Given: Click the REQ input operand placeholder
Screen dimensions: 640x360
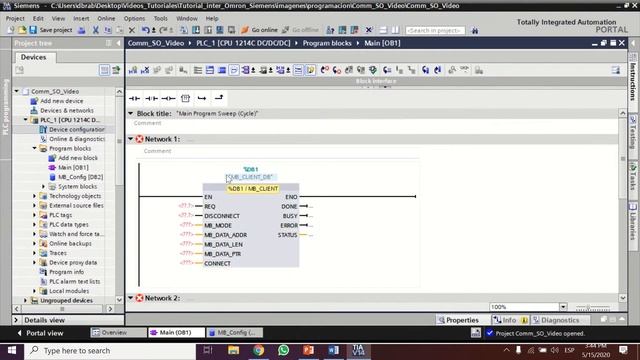Looking at the screenshot, I should tap(186, 206).
